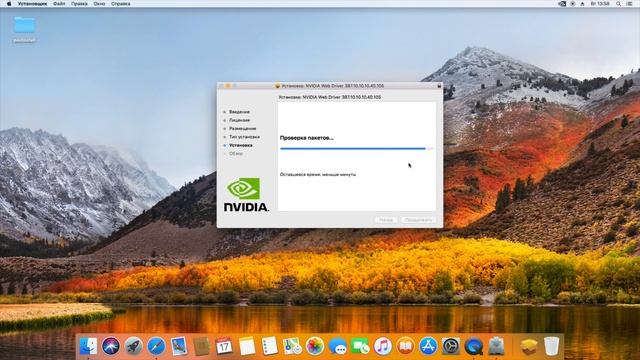Image resolution: width=640 pixels, height=360 pixels.
Task: Open the Apple menu
Action: (9, 4)
